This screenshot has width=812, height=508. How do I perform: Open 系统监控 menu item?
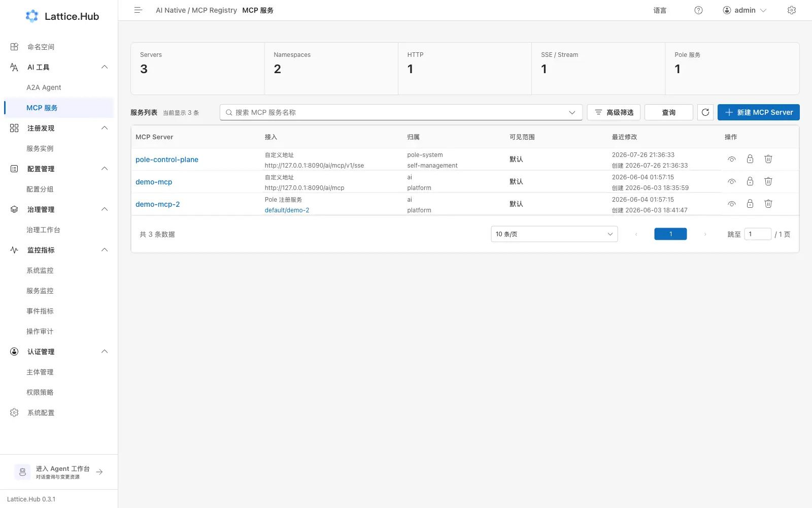59,270
